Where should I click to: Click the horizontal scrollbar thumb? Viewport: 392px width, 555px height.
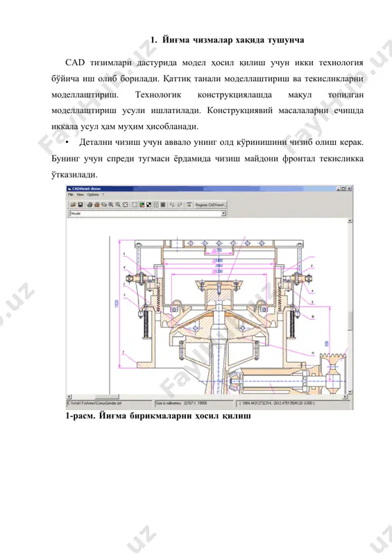(107, 397)
